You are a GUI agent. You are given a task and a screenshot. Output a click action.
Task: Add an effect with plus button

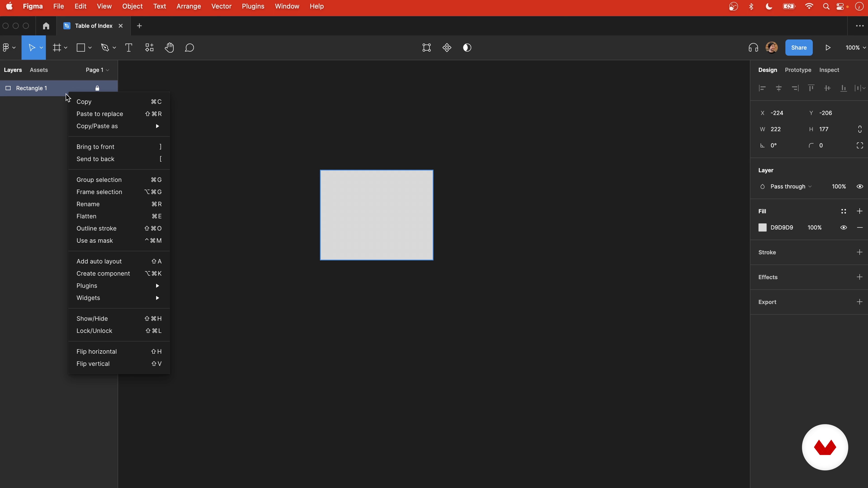pos(860,277)
